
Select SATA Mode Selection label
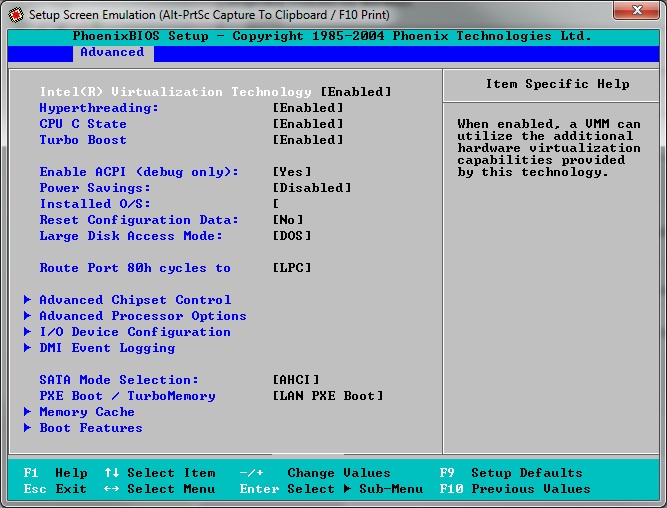pos(119,380)
